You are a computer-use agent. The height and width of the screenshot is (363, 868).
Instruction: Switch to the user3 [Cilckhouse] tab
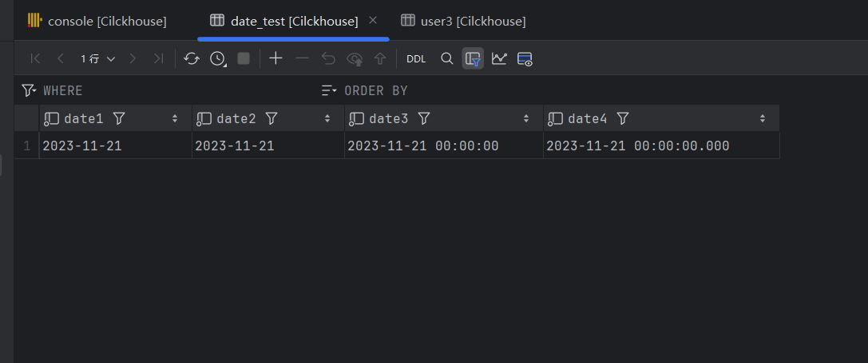click(463, 21)
